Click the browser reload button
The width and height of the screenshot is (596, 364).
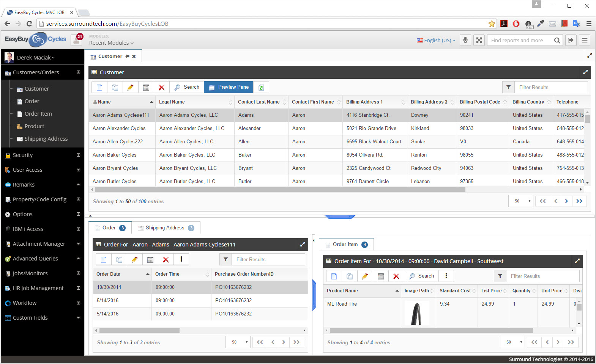click(29, 24)
